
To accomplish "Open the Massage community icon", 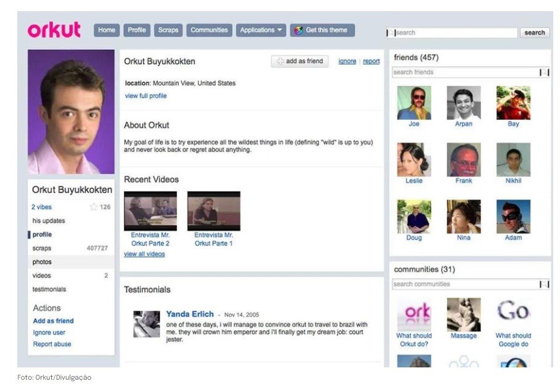I will (x=463, y=314).
